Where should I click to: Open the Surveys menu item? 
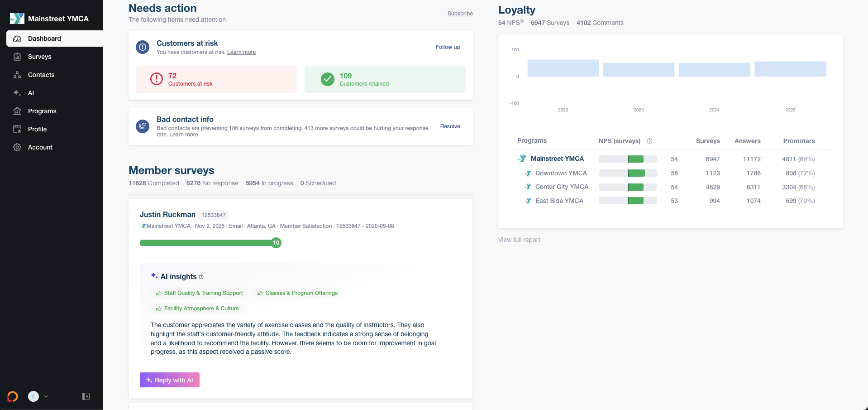pyautogui.click(x=39, y=57)
